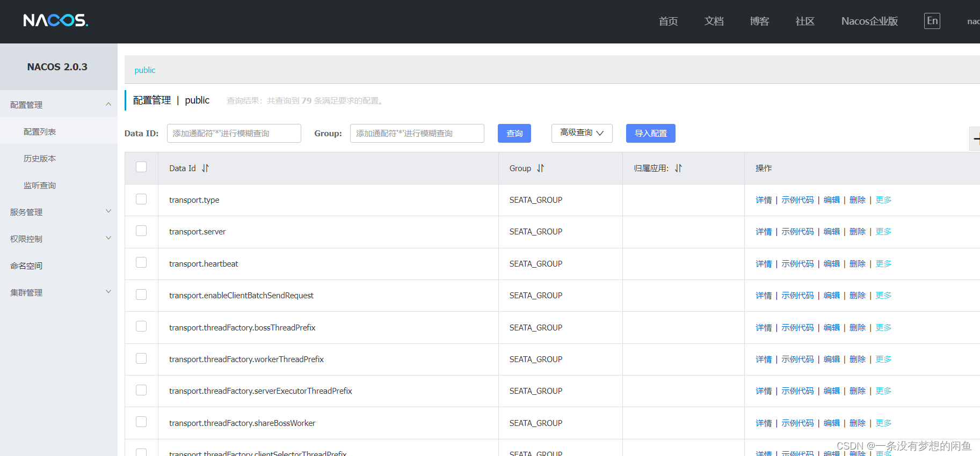Click the 导入配置 button

coord(651,133)
